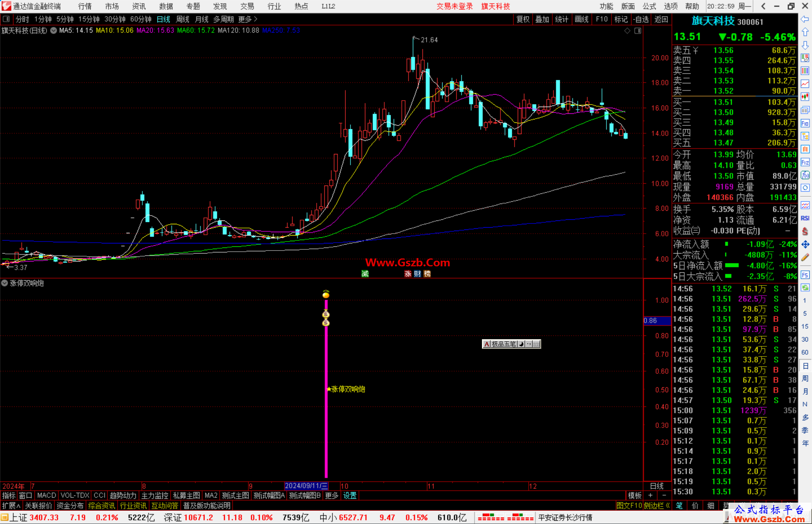Open the f(x) formula manager icon
The height and width of the screenshot is (524, 812).
coord(805,175)
